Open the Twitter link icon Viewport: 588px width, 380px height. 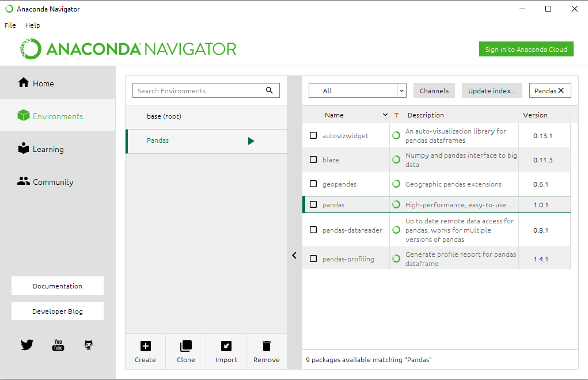pyautogui.click(x=27, y=344)
